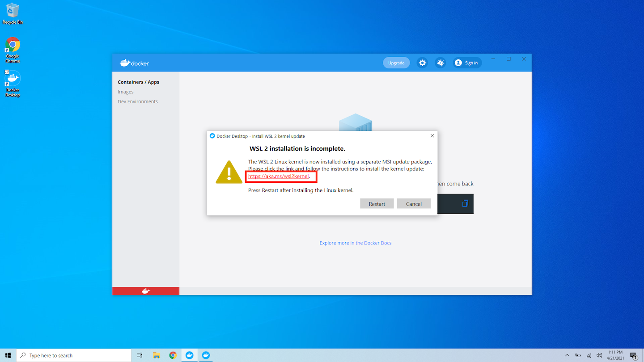Image resolution: width=644 pixels, height=362 pixels.
Task: Follow Explore more in the Docker Docs link
Action: click(356, 243)
